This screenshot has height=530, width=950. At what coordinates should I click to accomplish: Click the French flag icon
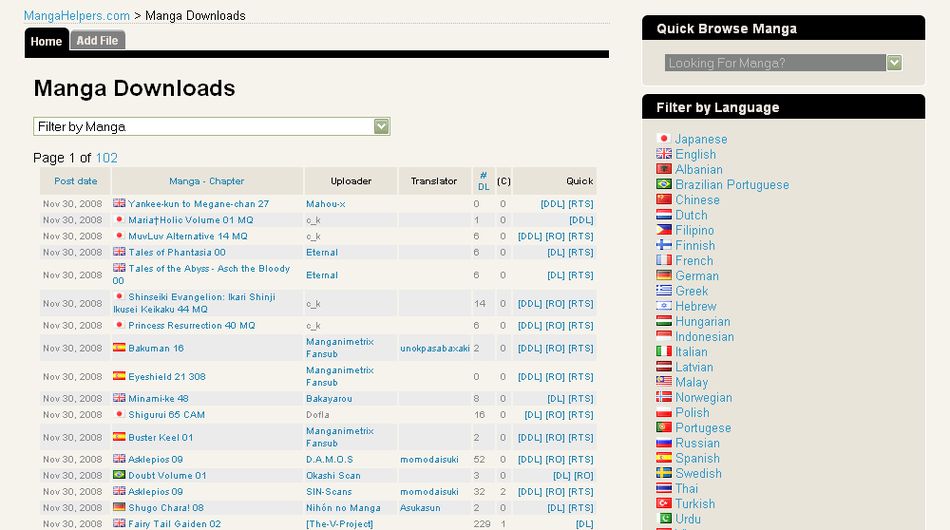(663, 260)
